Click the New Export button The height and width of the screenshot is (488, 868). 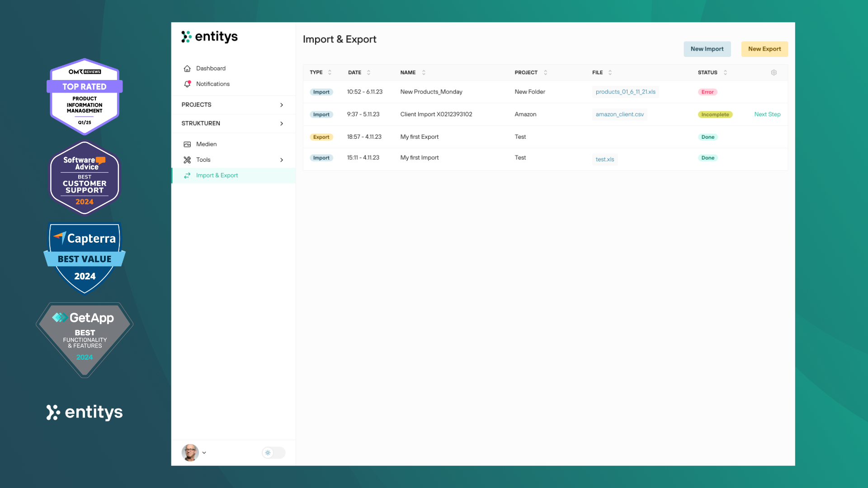[764, 49]
